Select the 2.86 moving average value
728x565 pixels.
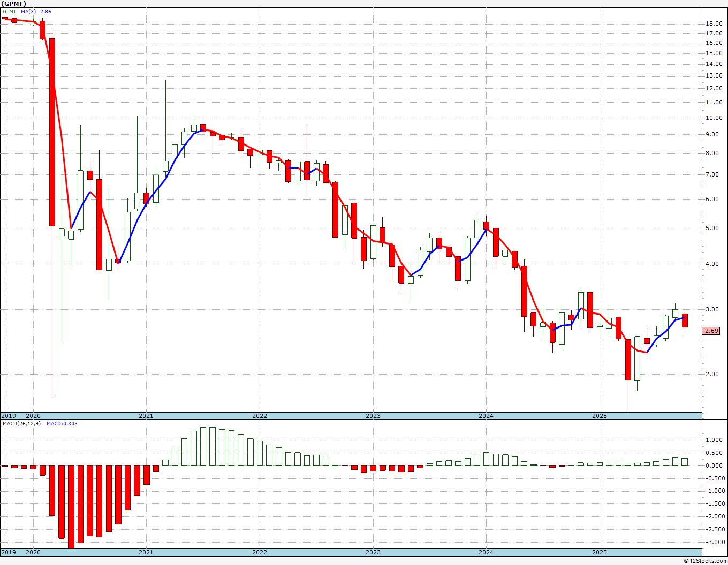(x=46, y=11)
